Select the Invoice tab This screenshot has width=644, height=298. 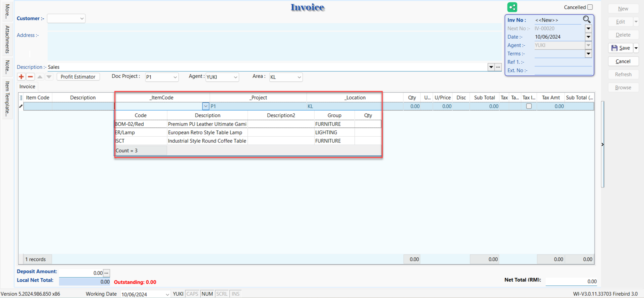click(27, 87)
